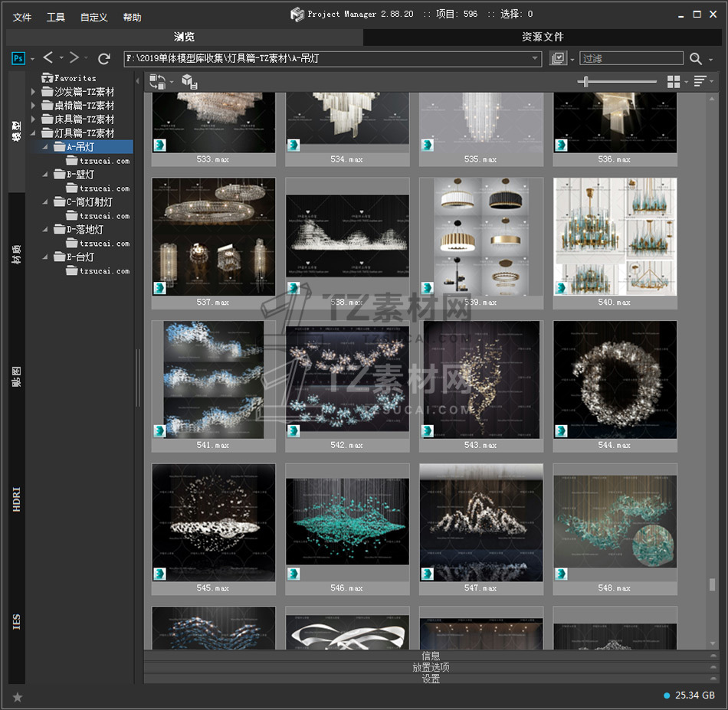Click the thumbnail grid view icon
This screenshot has width=728, height=710.
pyautogui.click(x=674, y=81)
